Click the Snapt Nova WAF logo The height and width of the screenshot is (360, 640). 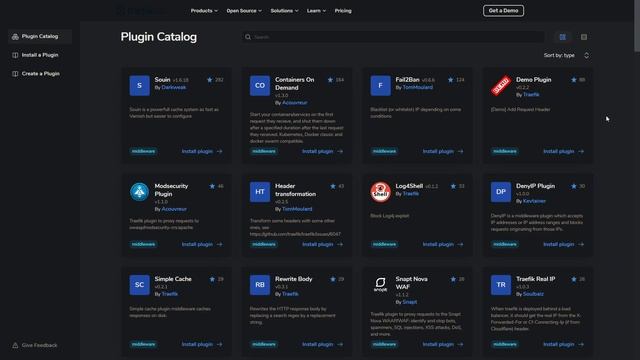380,285
